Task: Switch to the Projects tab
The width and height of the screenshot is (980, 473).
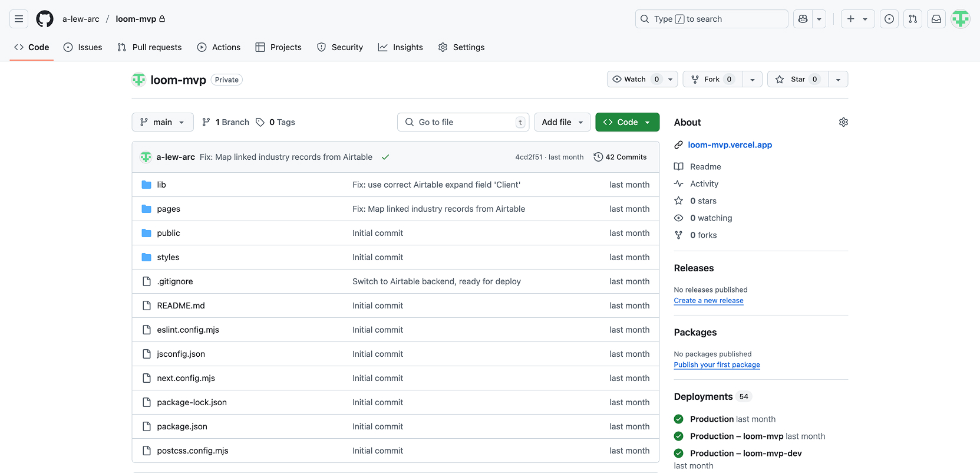Action: pyautogui.click(x=278, y=47)
